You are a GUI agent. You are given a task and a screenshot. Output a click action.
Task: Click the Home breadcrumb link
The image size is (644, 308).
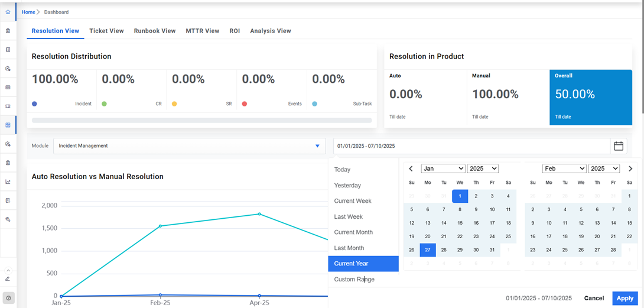click(x=28, y=12)
